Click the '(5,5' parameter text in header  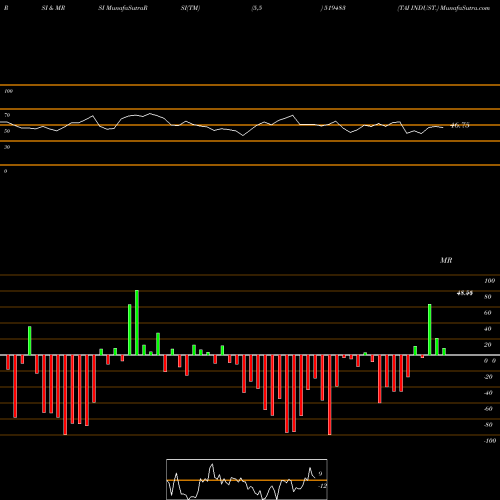coord(257,8)
